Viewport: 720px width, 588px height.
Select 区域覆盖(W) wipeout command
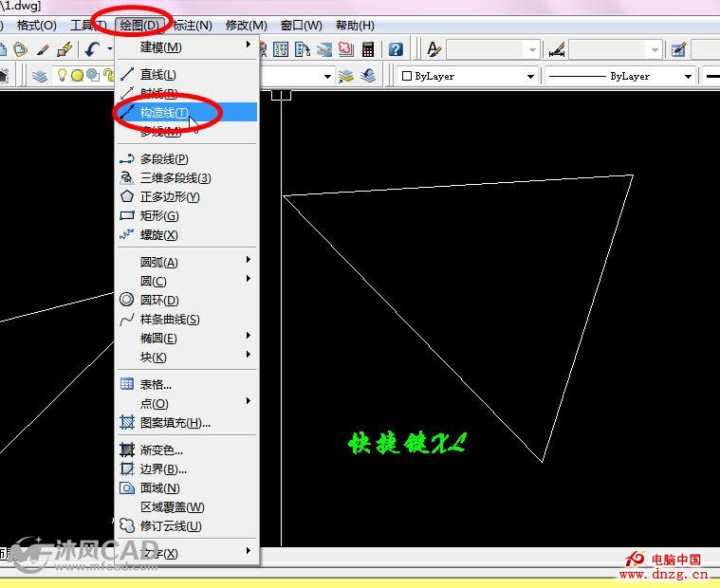pos(187,506)
